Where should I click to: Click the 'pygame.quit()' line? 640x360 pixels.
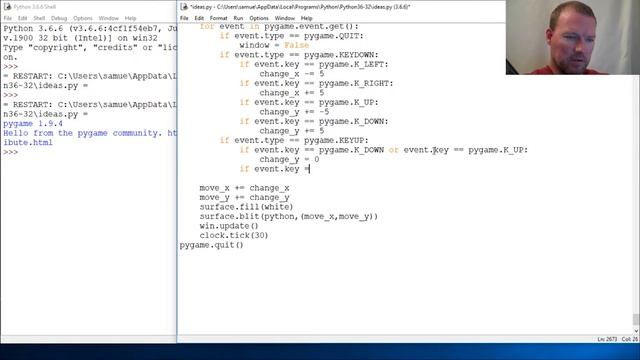click(x=211, y=245)
